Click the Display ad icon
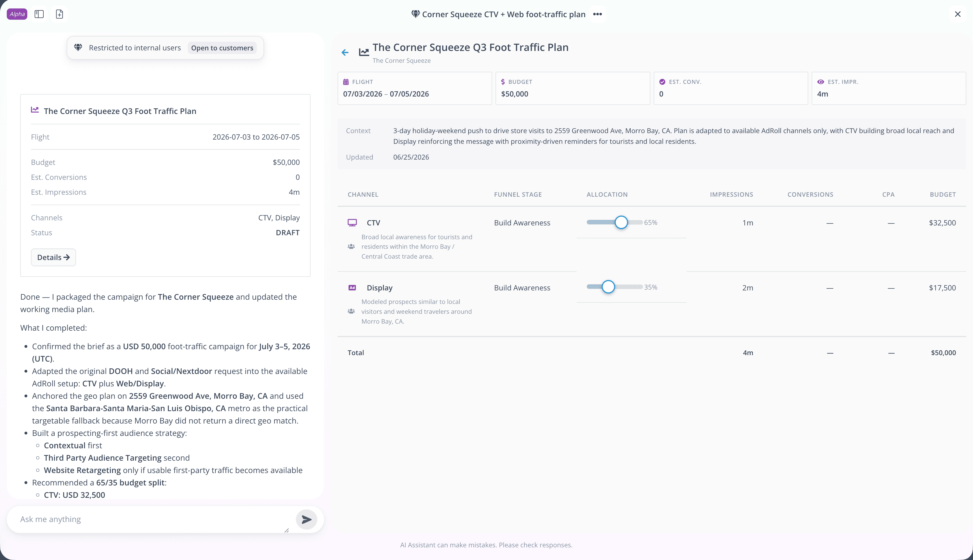973x560 pixels. [x=352, y=288]
